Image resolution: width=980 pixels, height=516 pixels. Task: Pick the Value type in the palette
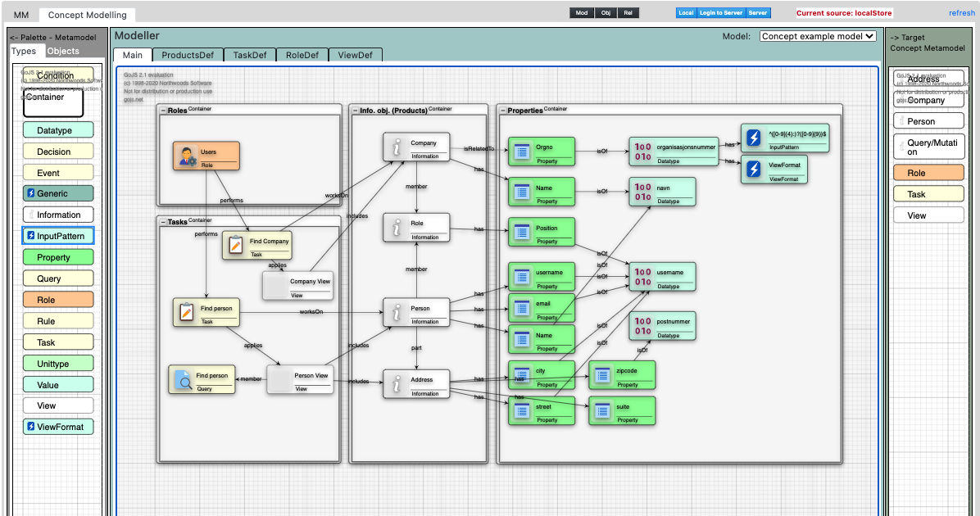(x=58, y=385)
